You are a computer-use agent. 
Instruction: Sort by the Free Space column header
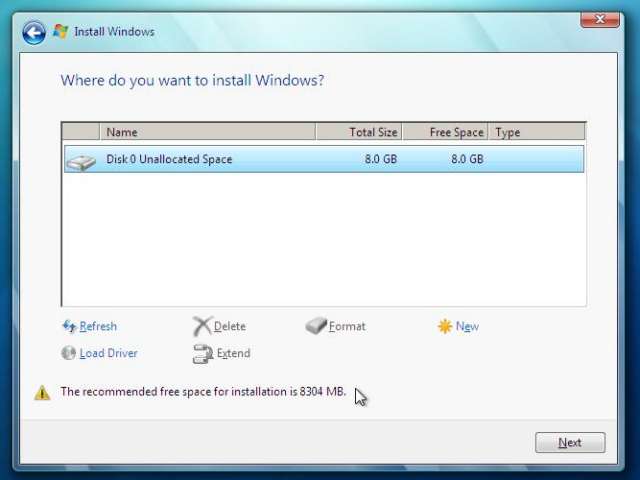click(x=445, y=132)
